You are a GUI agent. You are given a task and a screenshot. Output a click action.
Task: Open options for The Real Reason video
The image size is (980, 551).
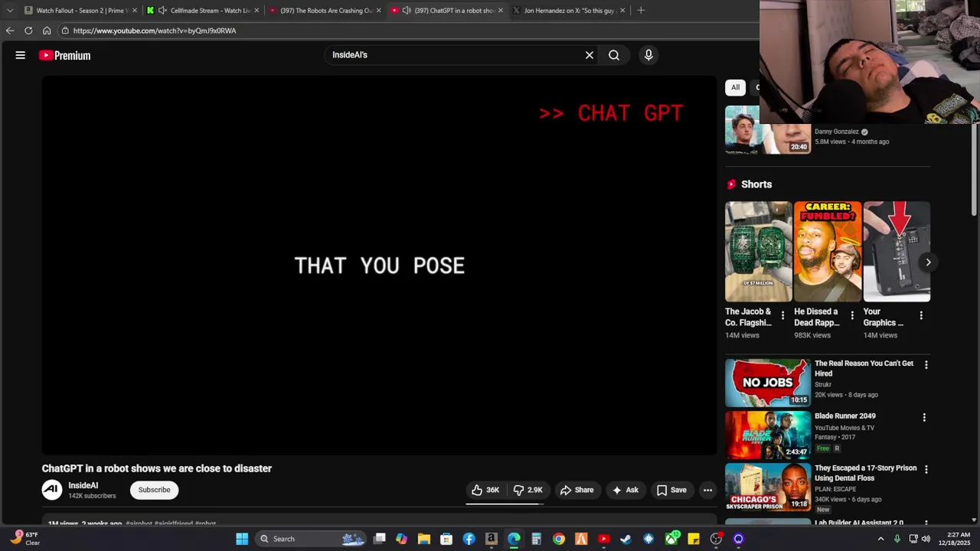click(x=926, y=365)
